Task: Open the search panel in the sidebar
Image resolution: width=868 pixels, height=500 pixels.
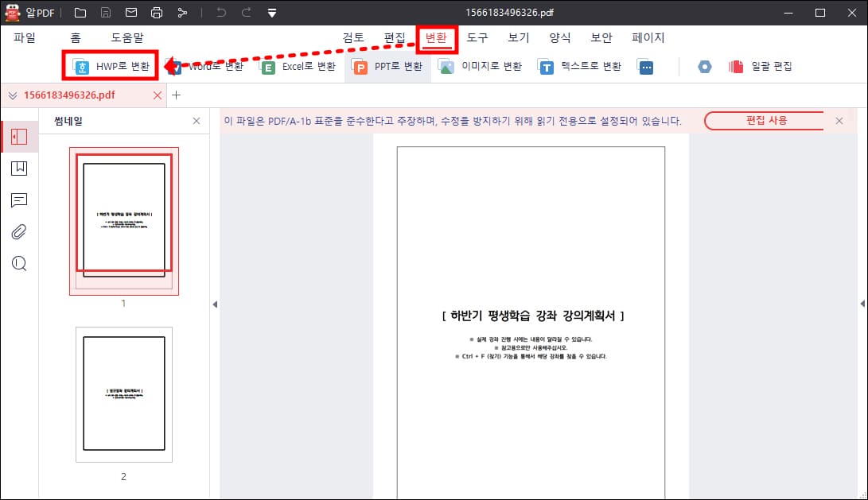Action: click(x=18, y=263)
